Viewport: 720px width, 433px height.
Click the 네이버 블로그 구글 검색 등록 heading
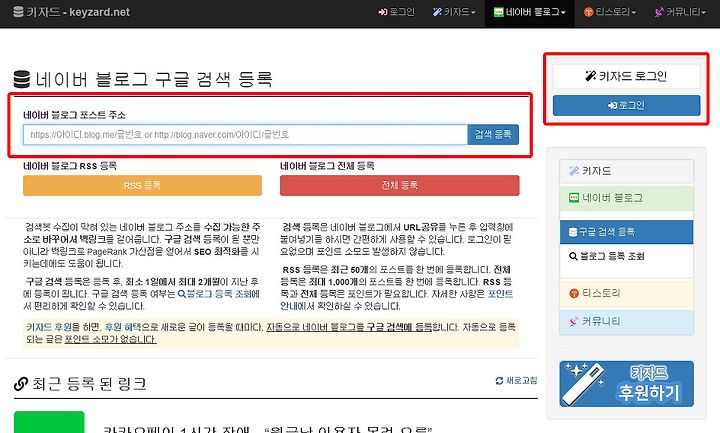pyautogui.click(x=154, y=79)
